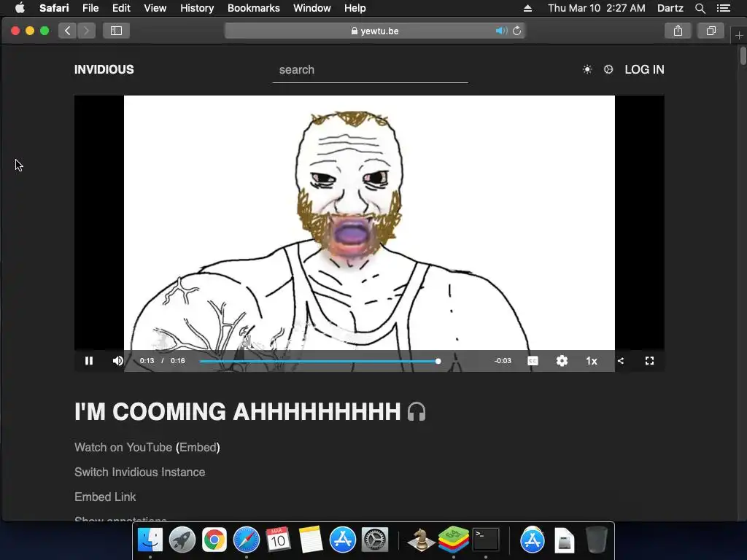This screenshot has height=560, width=747.
Task: Click the Embed Link entry
Action: (x=105, y=497)
